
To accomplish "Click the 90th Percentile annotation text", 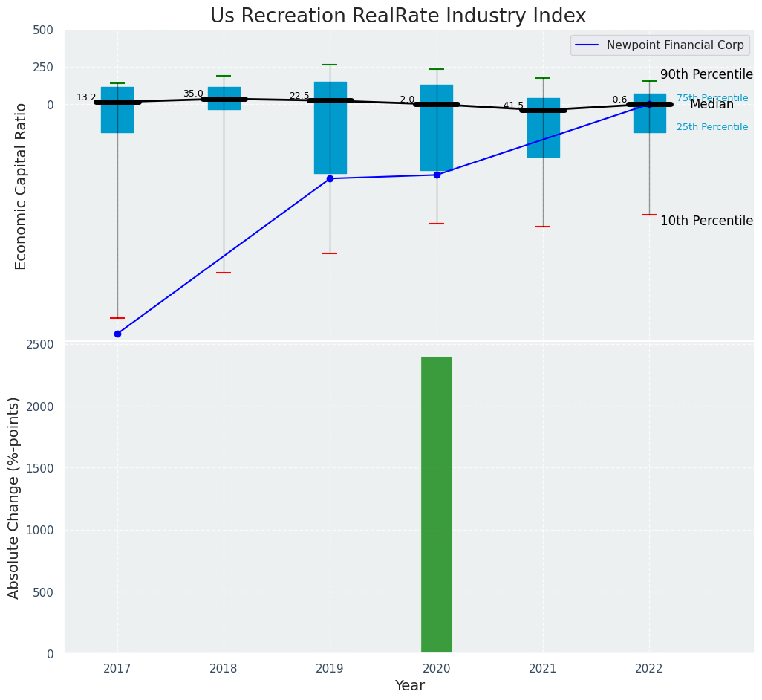I will coord(706,74).
